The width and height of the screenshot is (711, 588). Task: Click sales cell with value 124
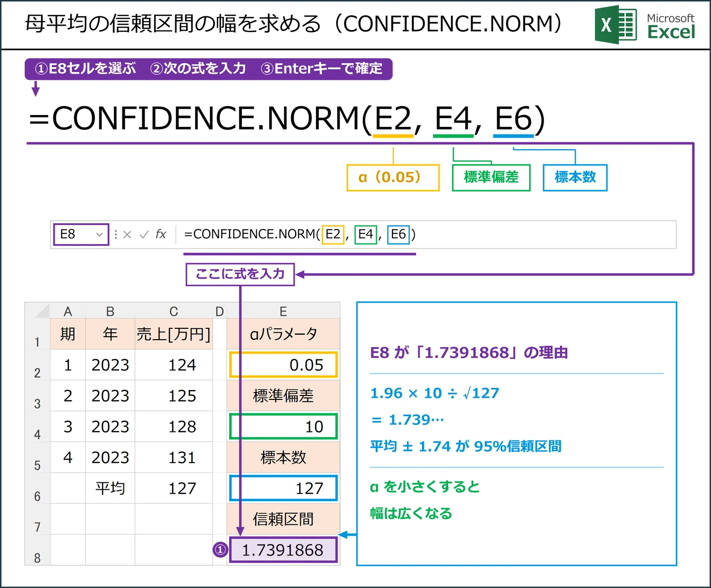point(174,365)
